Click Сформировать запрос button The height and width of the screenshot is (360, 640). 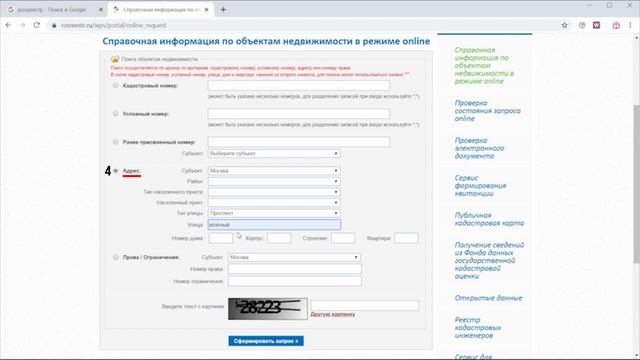[x=266, y=341]
